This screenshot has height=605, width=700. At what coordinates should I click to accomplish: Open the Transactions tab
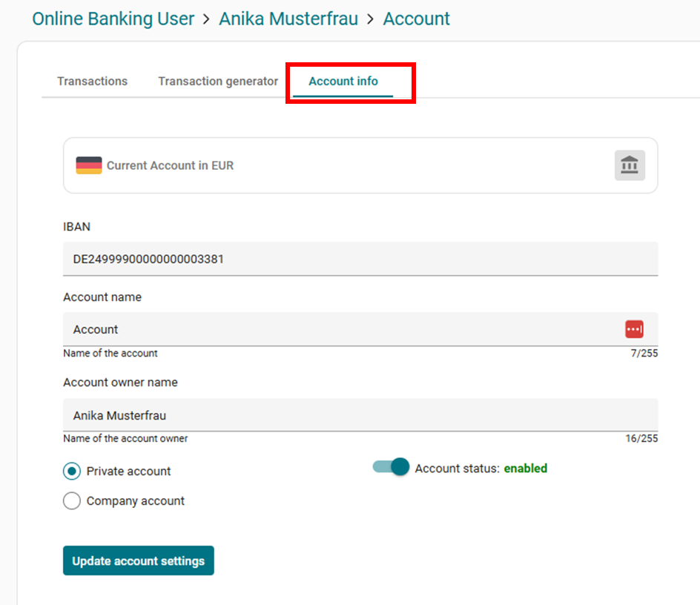point(92,82)
